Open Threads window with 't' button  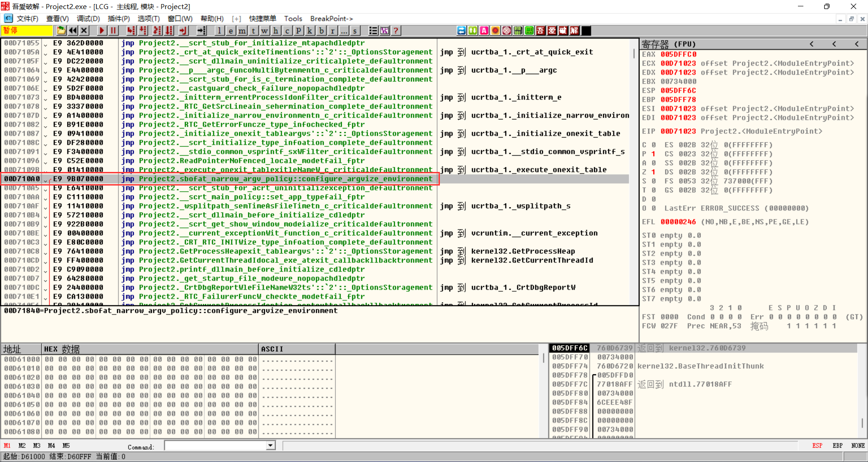pyautogui.click(x=254, y=30)
